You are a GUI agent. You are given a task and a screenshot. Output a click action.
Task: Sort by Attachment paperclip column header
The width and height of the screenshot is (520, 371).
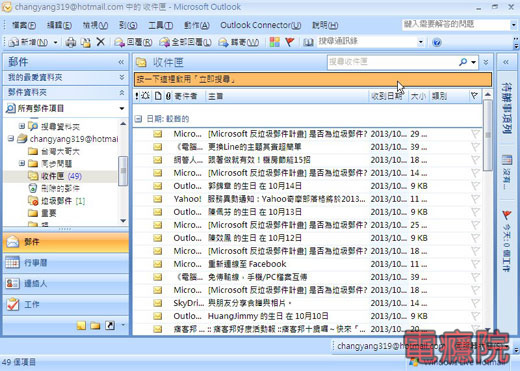click(168, 96)
